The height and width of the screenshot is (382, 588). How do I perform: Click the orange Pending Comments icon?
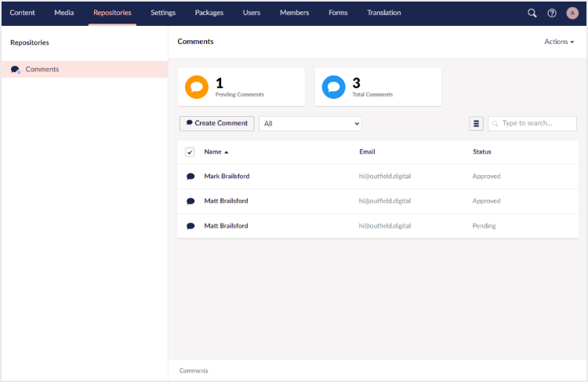pyautogui.click(x=197, y=86)
